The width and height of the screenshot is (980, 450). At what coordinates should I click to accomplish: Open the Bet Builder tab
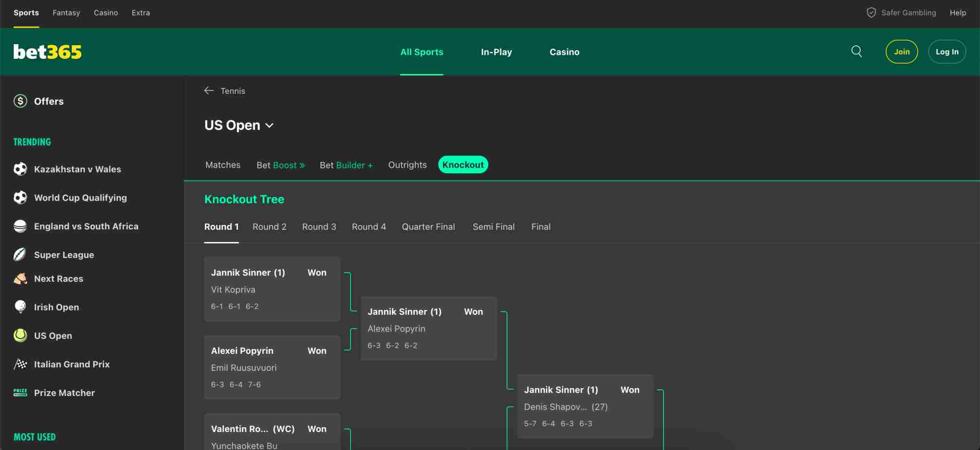pos(346,165)
